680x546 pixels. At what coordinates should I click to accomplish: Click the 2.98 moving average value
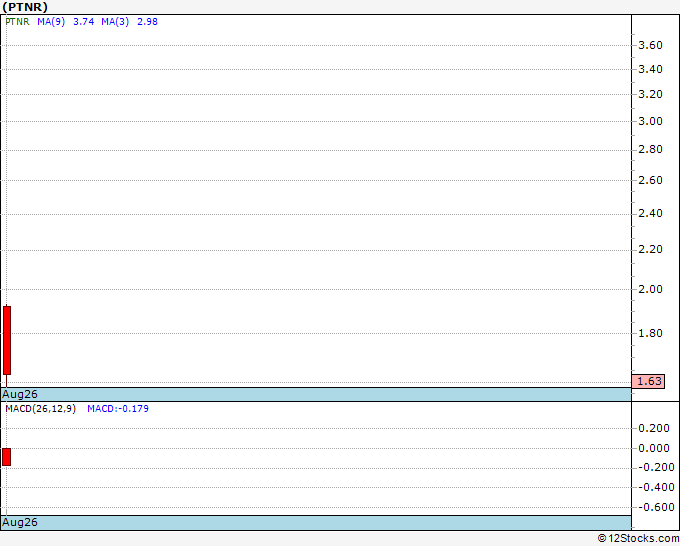(147, 22)
